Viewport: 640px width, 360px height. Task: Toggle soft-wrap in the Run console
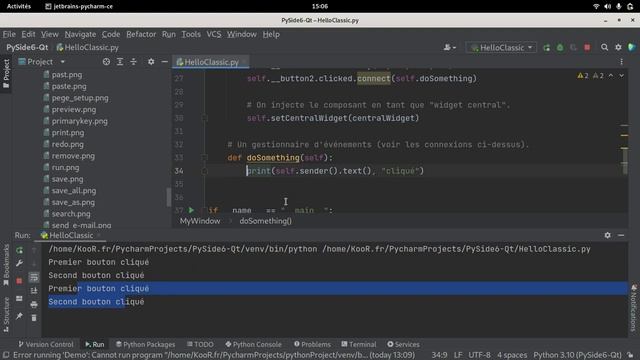[x=34, y=278]
